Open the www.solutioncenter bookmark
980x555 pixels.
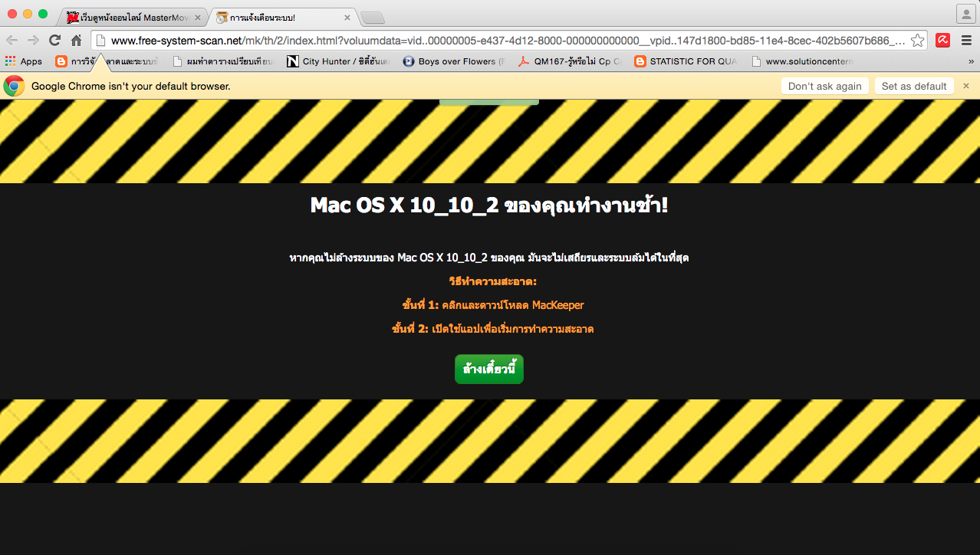click(801, 61)
